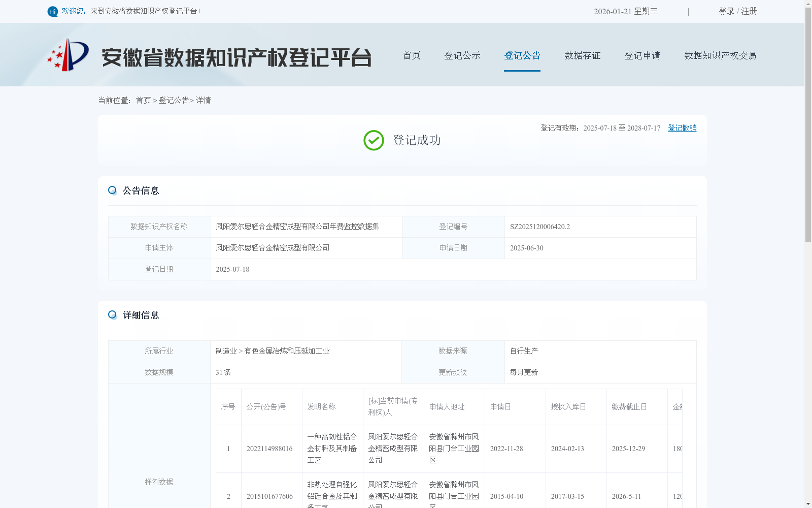The image size is (812, 508).
Task: Click the payment deadline 2025-12-29
Action: click(628, 449)
